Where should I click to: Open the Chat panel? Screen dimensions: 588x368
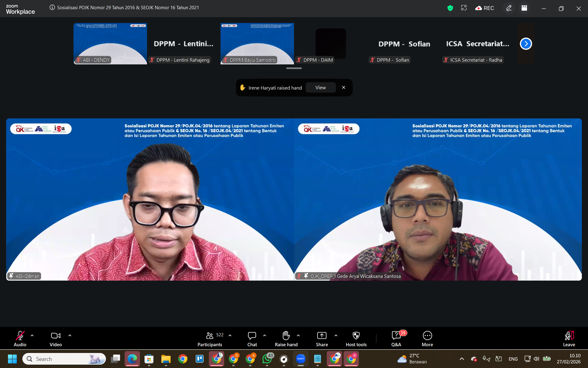coord(252,339)
